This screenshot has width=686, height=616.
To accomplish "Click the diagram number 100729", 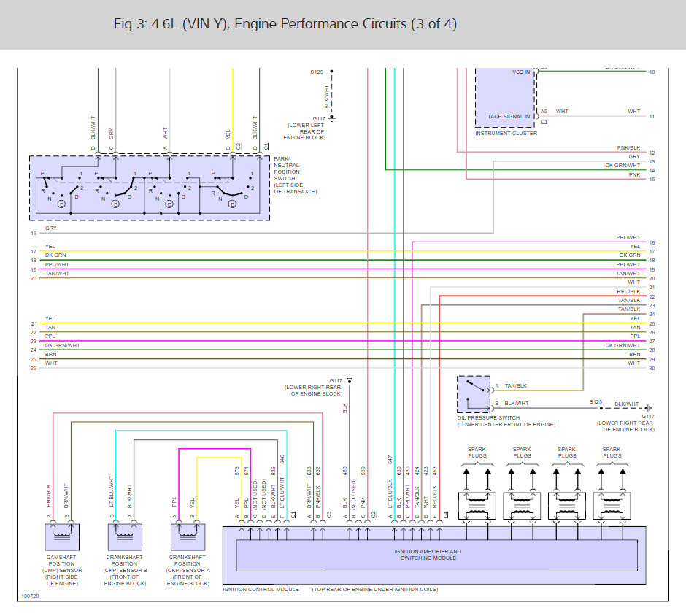I will point(30,596).
